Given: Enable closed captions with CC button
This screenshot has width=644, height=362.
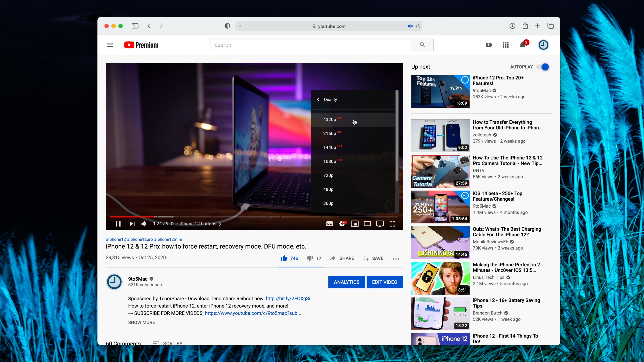Looking at the screenshot, I should pyautogui.click(x=330, y=224).
